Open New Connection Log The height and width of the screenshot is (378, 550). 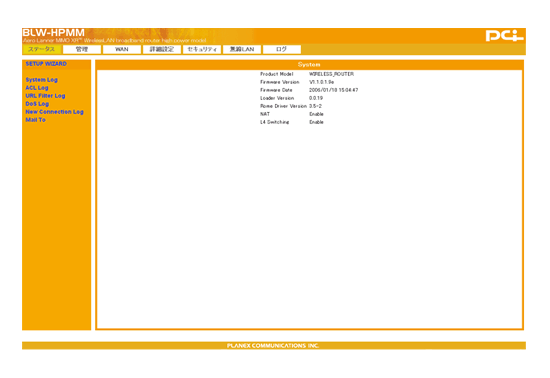[54, 112]
